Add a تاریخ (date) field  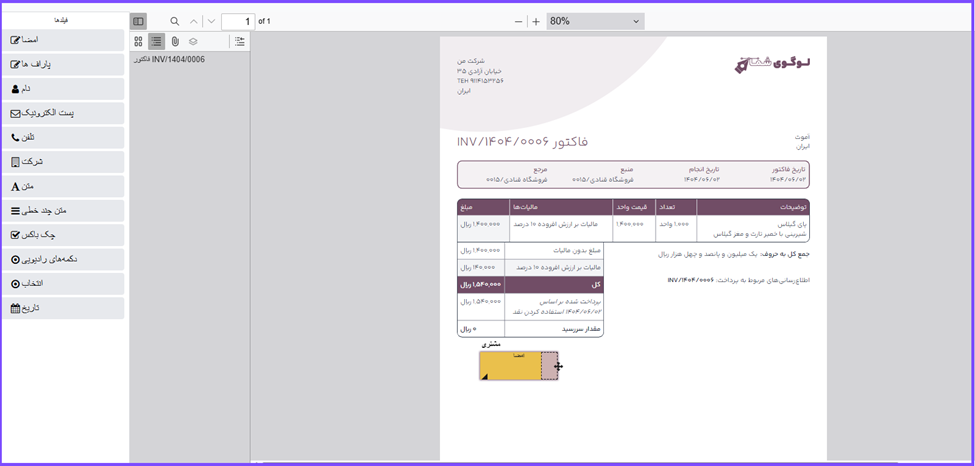point(63,308)
